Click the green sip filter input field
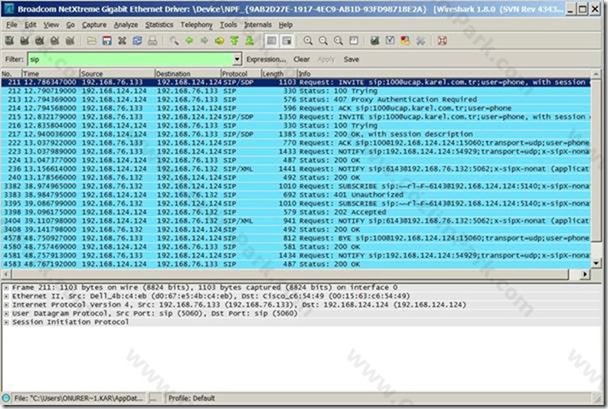The image size is (608, 409). 131,59
